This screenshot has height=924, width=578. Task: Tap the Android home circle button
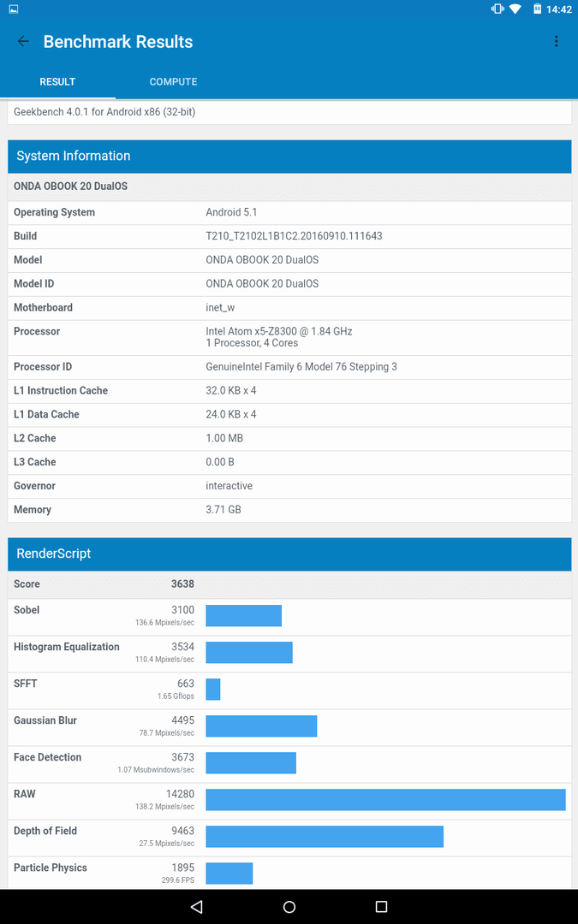(289, 906)
